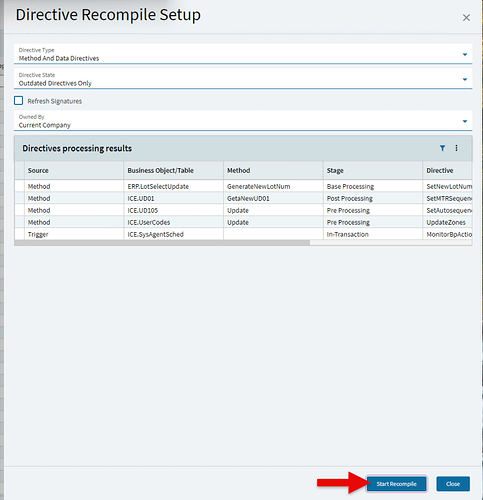This screenshot has width=483, height=500.
Task: Open the grid overflow menu (three dots)
Action: pyautogui.click(x=456, y=148)
